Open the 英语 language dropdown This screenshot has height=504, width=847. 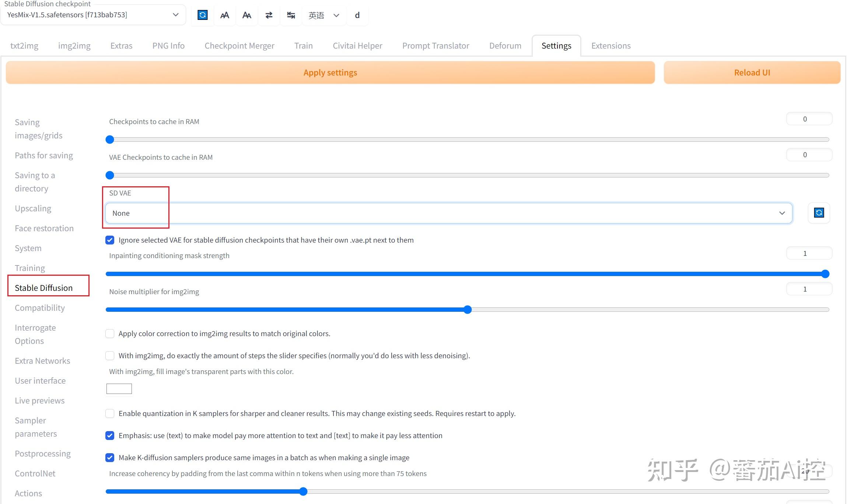tap(323, 15)
